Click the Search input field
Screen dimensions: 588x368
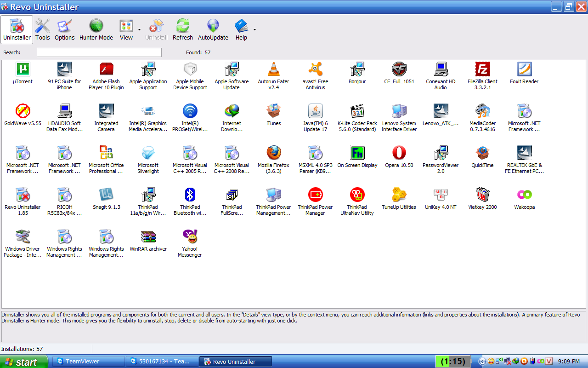click(x=99, y=52)
